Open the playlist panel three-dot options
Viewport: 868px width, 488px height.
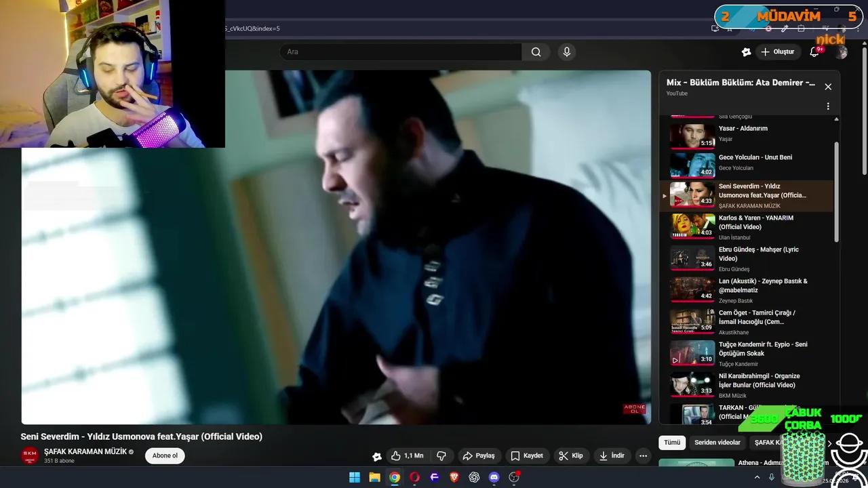pos(828,106)
